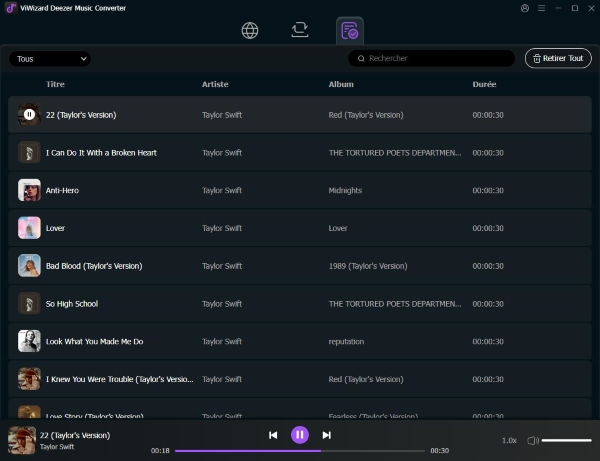
Task: Change the 1.0x playback speed
Action: point(509,441)
